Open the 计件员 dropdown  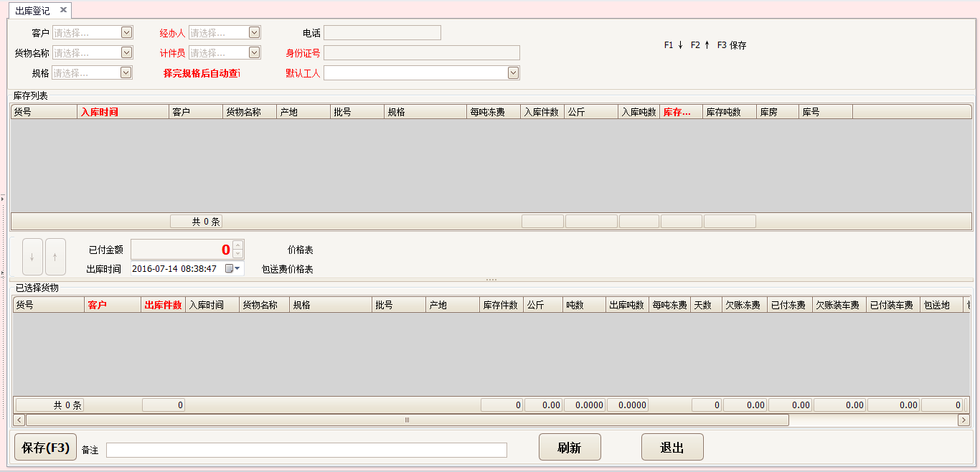click(x=254, y=52)
